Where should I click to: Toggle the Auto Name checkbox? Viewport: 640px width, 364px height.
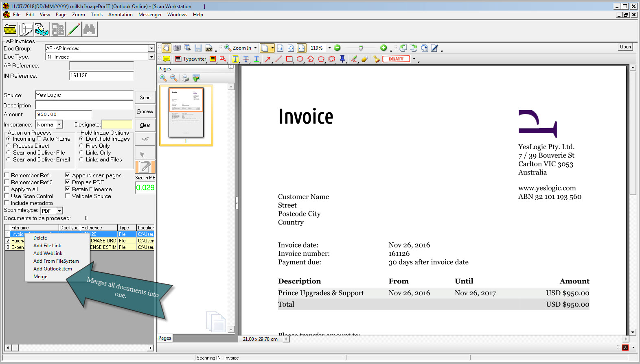click(39, 139)
